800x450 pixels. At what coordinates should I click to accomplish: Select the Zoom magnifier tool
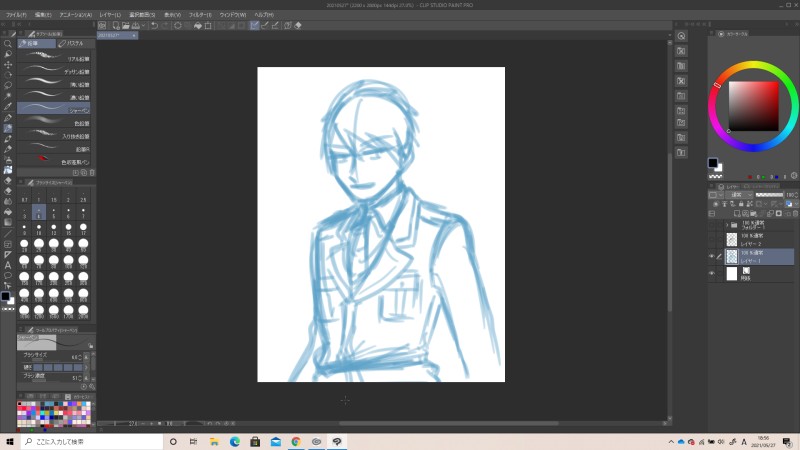click(8, 44)
